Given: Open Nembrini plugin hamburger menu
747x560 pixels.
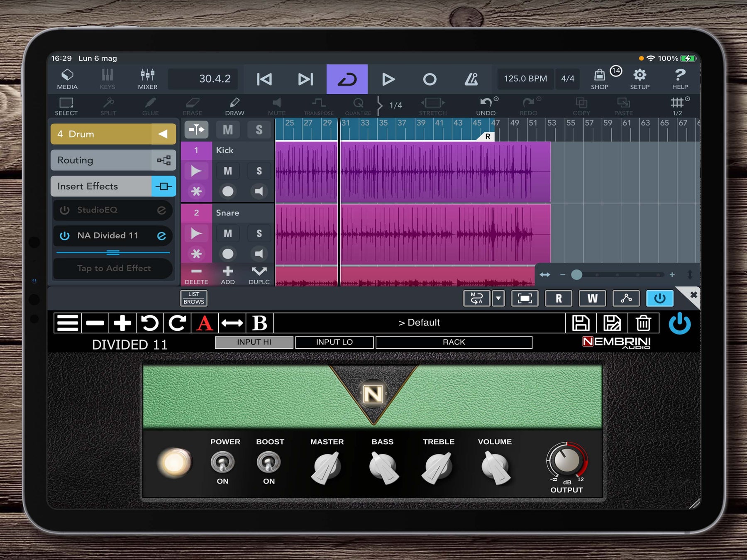Looking at the screenshot, I should 67,323.
